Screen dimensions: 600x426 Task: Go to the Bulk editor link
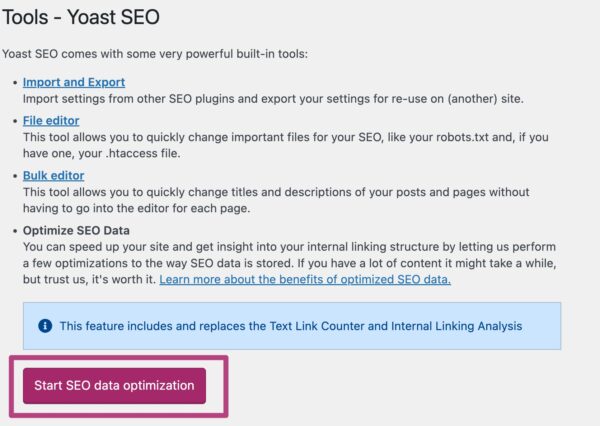(55, 175)
